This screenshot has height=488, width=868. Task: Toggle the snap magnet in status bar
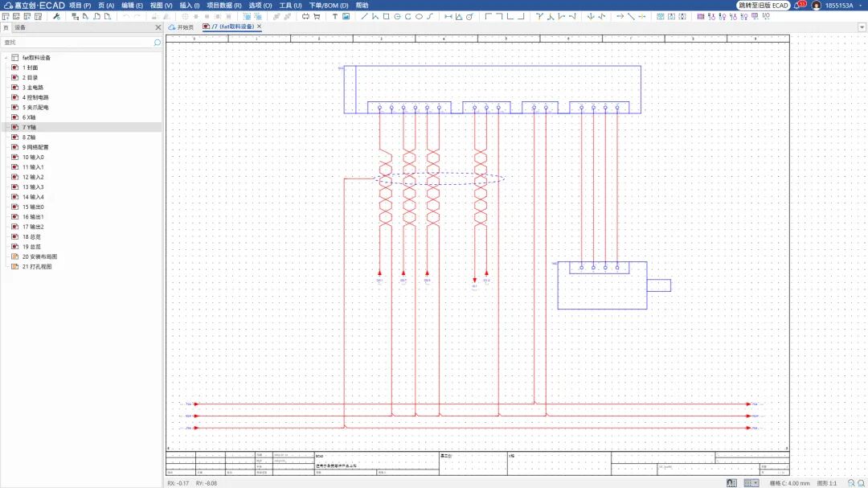pyautogui.click(x=731, y=483)
